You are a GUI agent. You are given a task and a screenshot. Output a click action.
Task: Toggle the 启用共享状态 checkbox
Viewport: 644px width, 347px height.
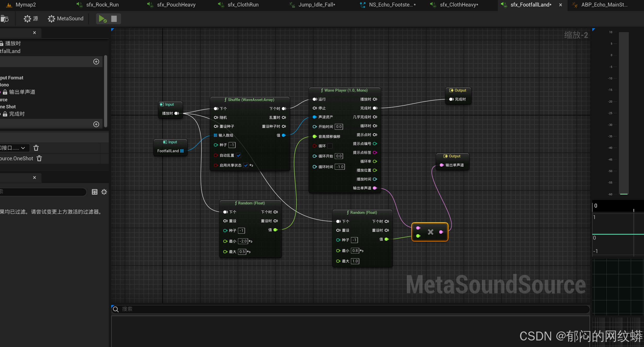246,165
